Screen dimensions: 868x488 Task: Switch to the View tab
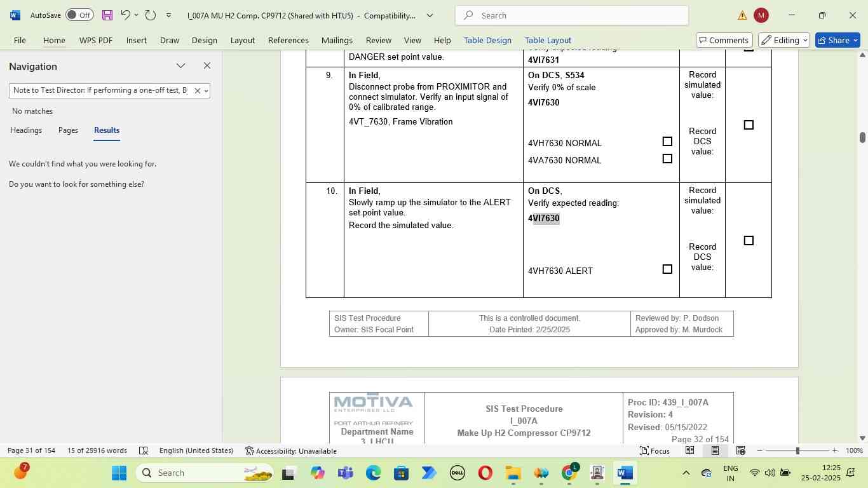pos(412,40)
